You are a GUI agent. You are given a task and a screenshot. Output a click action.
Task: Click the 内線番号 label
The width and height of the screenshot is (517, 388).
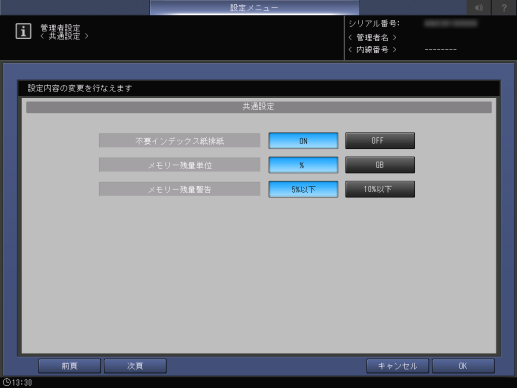pos(372,50)
